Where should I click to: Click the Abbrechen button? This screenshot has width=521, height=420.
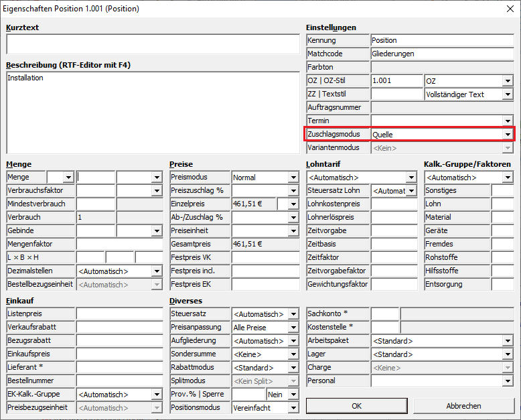[463, 406]
